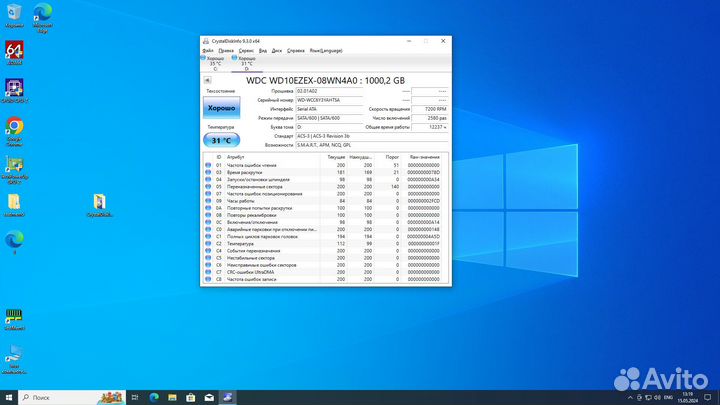Open the CrystalDisk zip folder on the desktop
Viewport: 720px width, 405px height.
pos(100,205)
